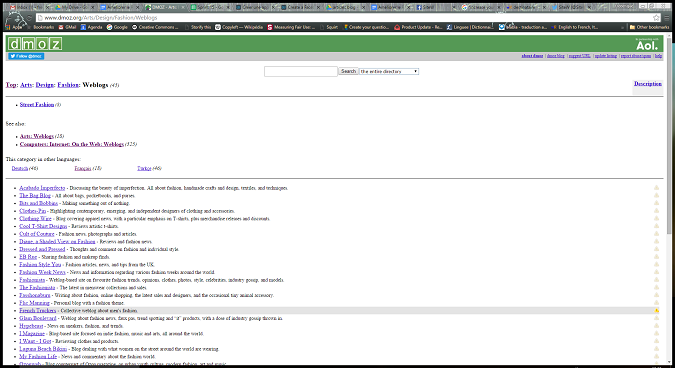The width and height of the screenshot is (675, 368).
Task: Click the 'suggest URL' header link
Action: (579, 56)
